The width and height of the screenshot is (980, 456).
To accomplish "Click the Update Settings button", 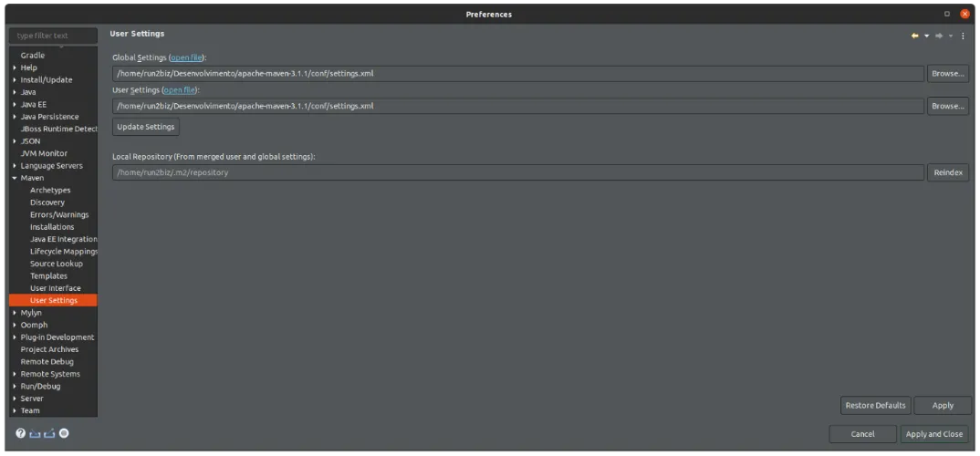I will [x=146, y=127].
